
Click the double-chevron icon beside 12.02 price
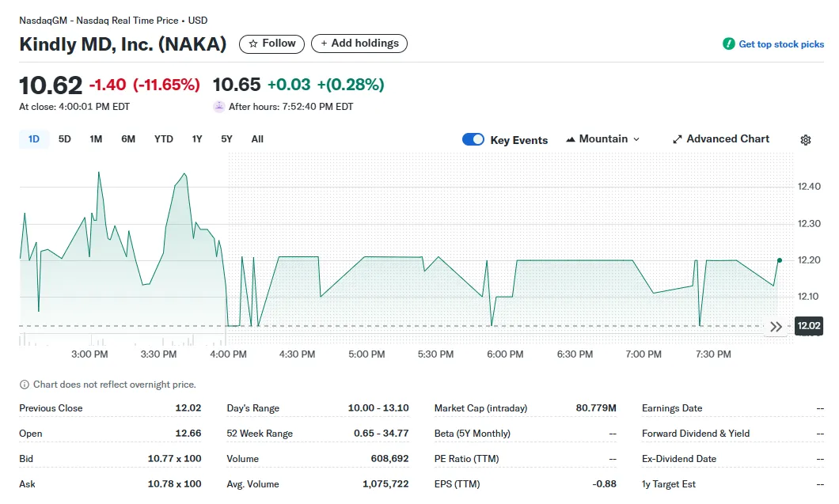pyautogui.click(x=776, y=327)
